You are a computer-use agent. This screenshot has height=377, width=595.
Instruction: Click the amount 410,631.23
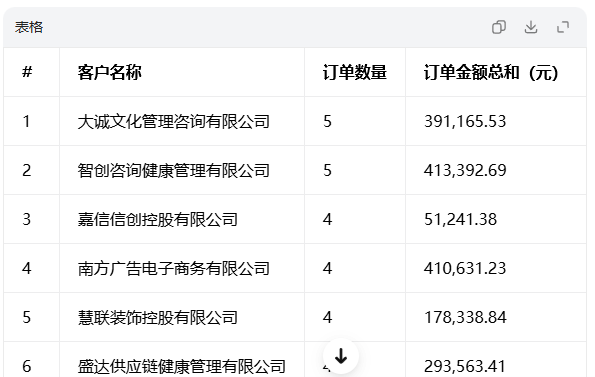(x=465, y=268)
